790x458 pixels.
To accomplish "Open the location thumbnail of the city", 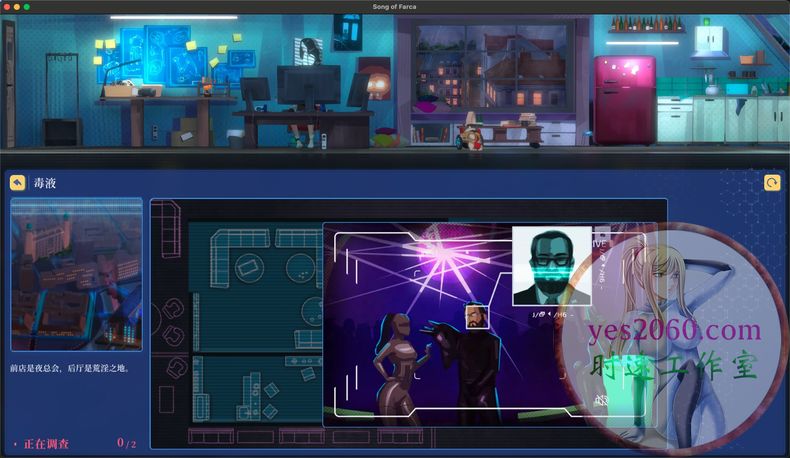I will click(x=76, y=275).
